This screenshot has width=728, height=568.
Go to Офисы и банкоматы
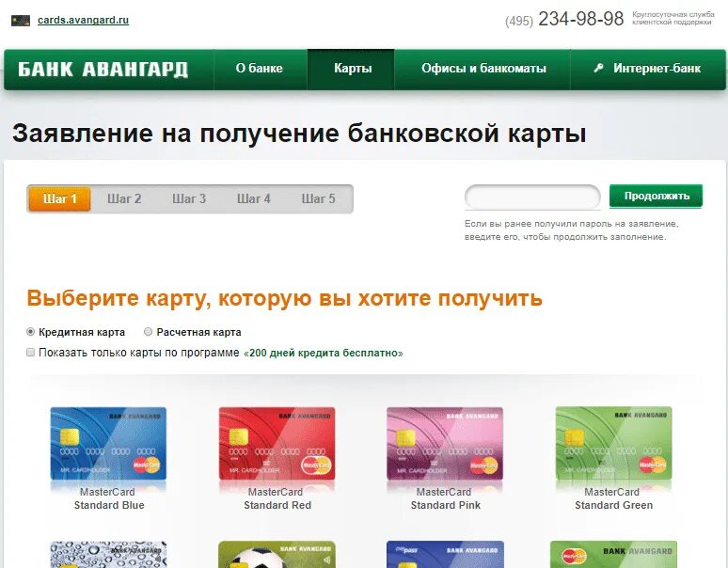click(x=483, y=69)
